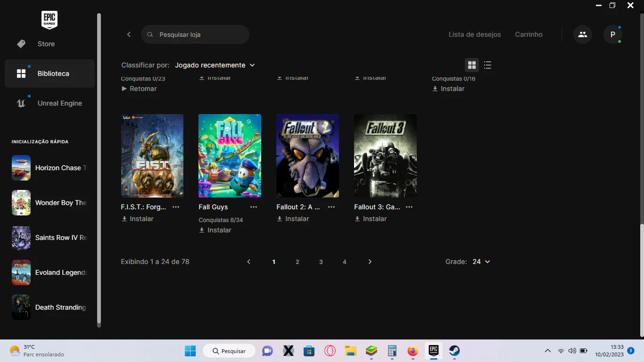Open BlueStacks from the taskbar
The height and width of the screenshot is (362, 644).
pos(372,351)
